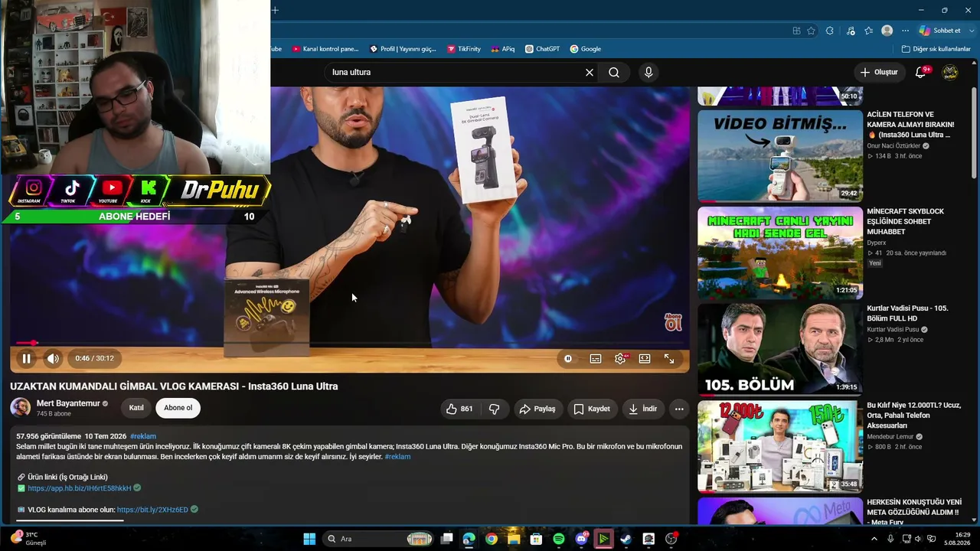This screenshot has width=980, height=551.
Task: Open a new browser tab
Action: [275, 10]
